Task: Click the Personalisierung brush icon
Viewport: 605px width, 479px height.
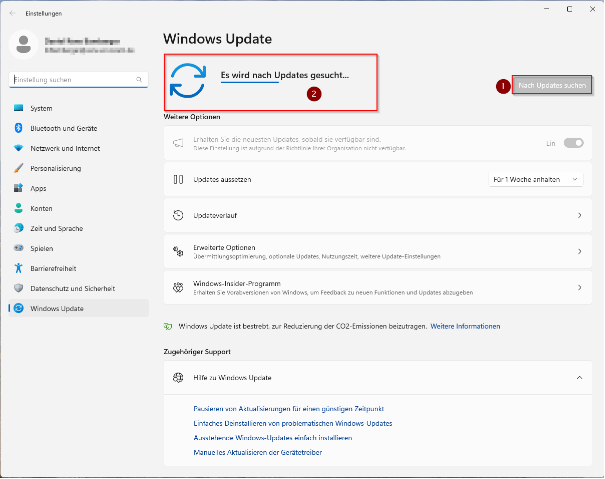Action: click(x=19, y=168)
